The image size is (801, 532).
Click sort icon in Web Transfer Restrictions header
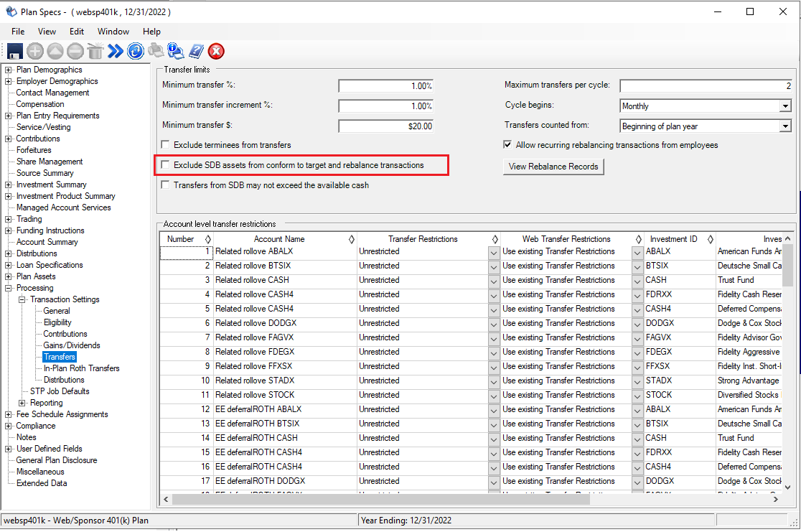[639, 239]
